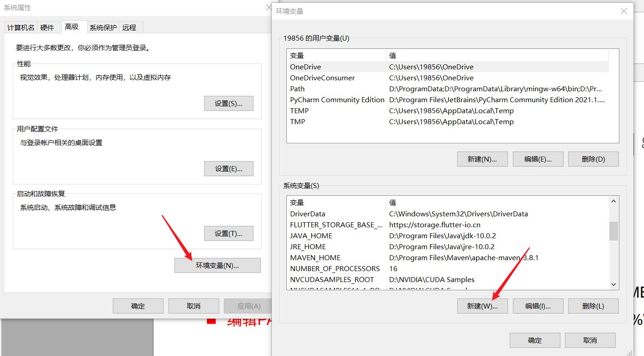
Task: Click 应用(A) in system properties
Action: click(x=248, y=306)
